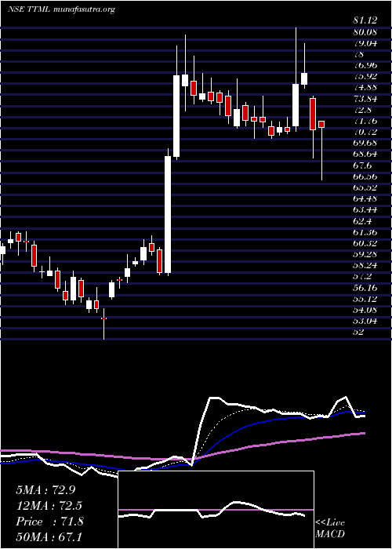This screenshot has width=392, height=549.
Task: Click inside the Live MACD inset chart
Action: point(216,510)
